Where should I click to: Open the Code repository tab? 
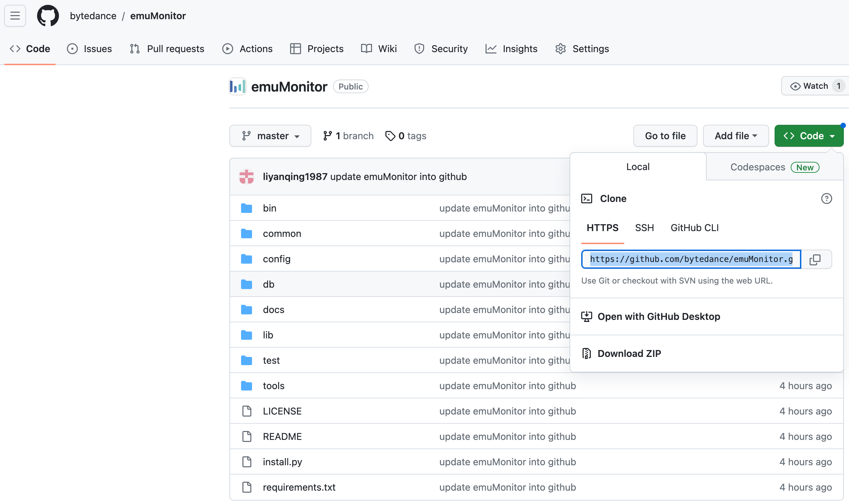(x=30, y=49)
